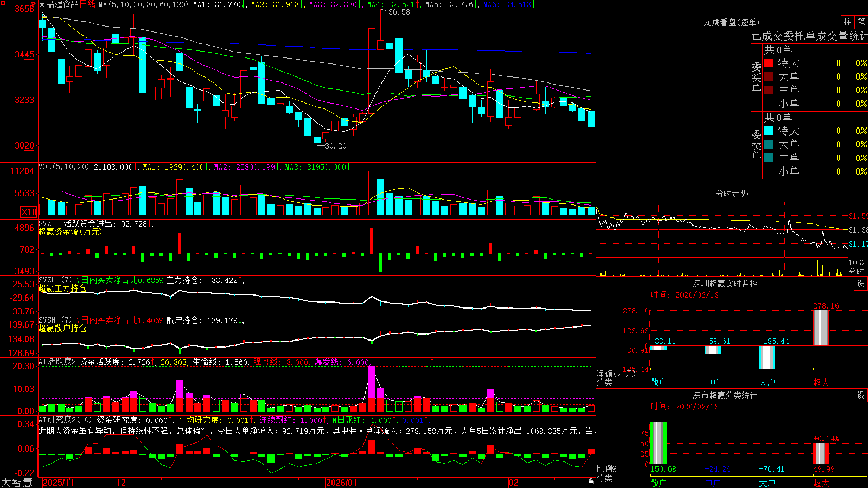Viewport: 868px width, 488px height.
Task: Click the dark red 中单 swatch under 委买单
Action: (x=768, y=90)
